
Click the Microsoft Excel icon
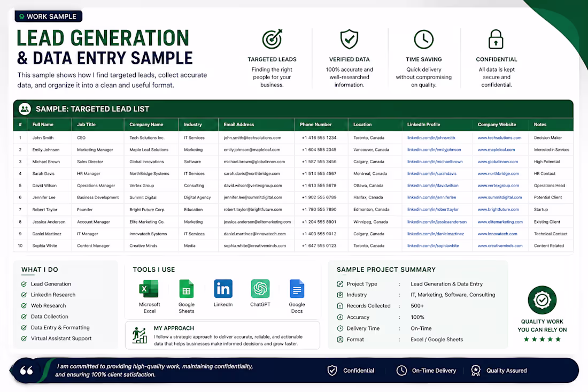point(149,289)
